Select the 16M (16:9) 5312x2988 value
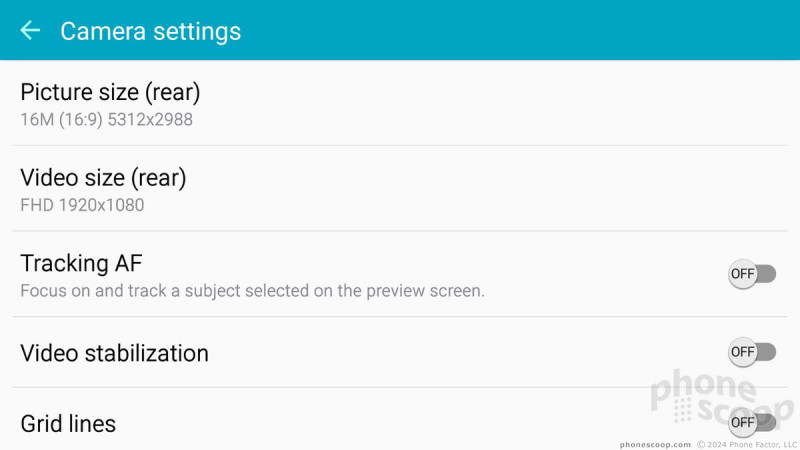 [107, 120]
